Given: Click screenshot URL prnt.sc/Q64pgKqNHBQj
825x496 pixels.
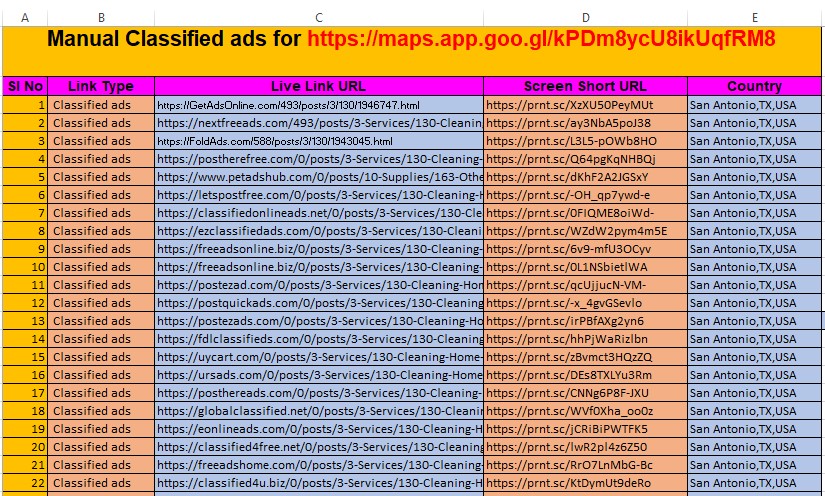Looking at the screenshot, I should pos(571,159).
